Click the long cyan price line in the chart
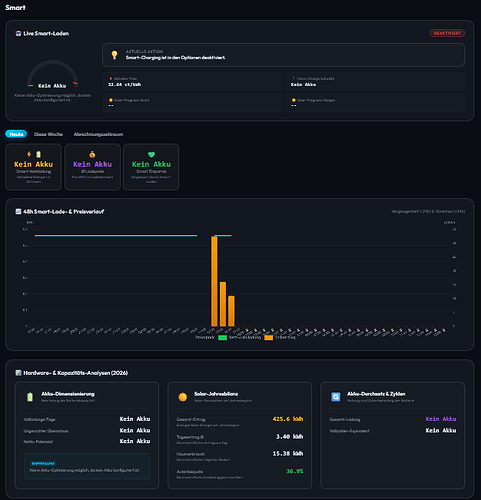Screen dimensions: 481x500 pyautogui.click(x=116, y=235)
